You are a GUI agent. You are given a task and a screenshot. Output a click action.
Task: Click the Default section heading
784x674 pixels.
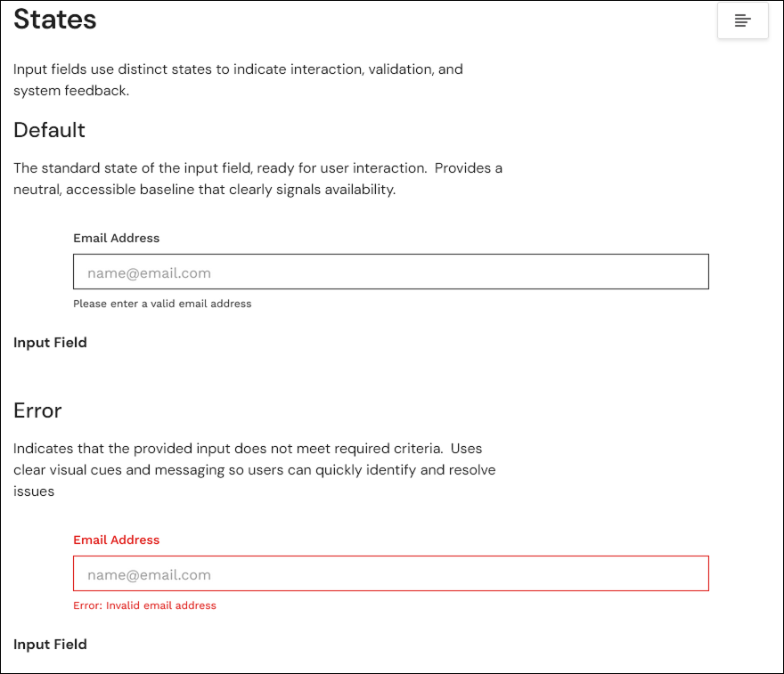click(x=49, y=130)
